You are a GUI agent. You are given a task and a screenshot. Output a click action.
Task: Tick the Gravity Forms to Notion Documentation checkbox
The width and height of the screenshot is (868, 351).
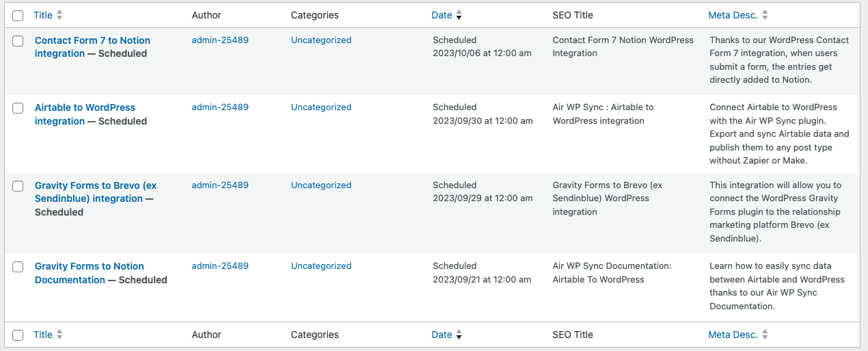coord(18,267)
